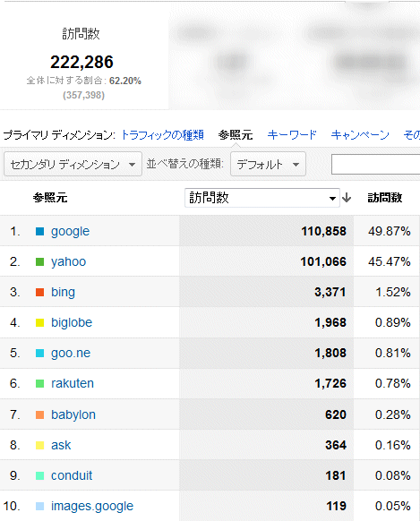Click the 参照元 column header
This screenshot has height=521, width=420.
[50, 198]
